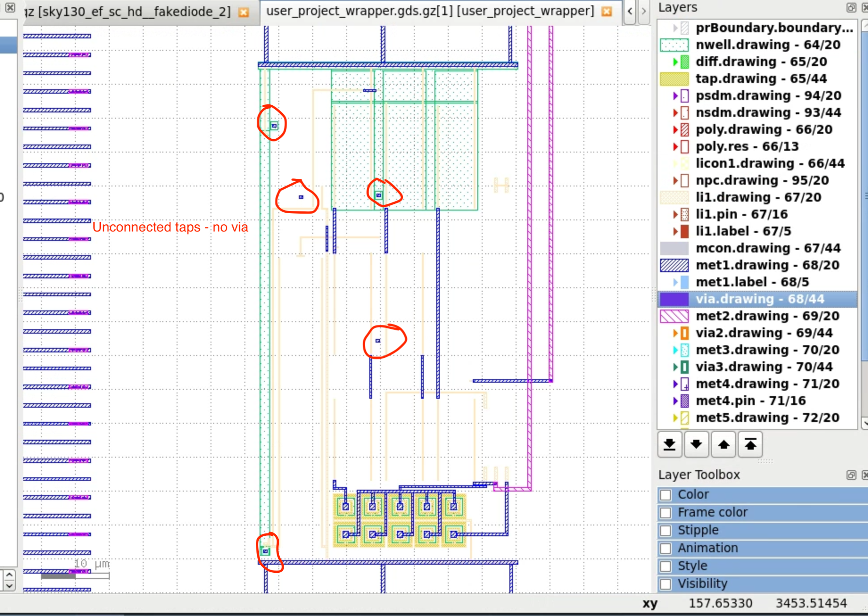The image size is (868, 616).
Task: Click the purple via.drawing color swatch
Action: tap(674, 299)
